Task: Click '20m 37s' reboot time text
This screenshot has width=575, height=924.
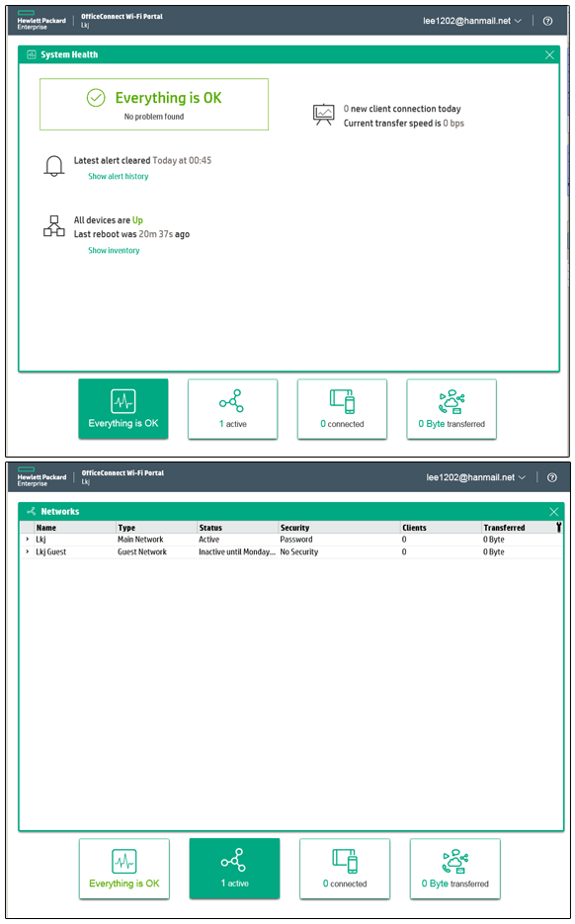Action: 155,234
